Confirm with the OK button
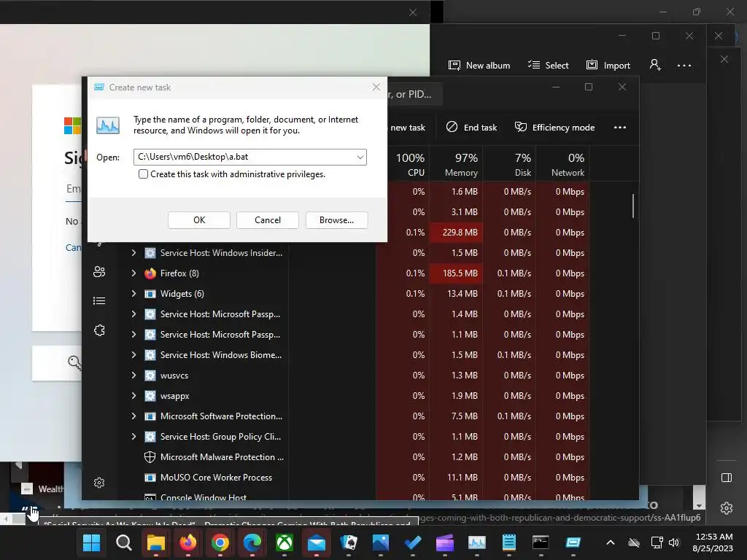The width and height of the screenshot is (747, 560). (199, 220)
